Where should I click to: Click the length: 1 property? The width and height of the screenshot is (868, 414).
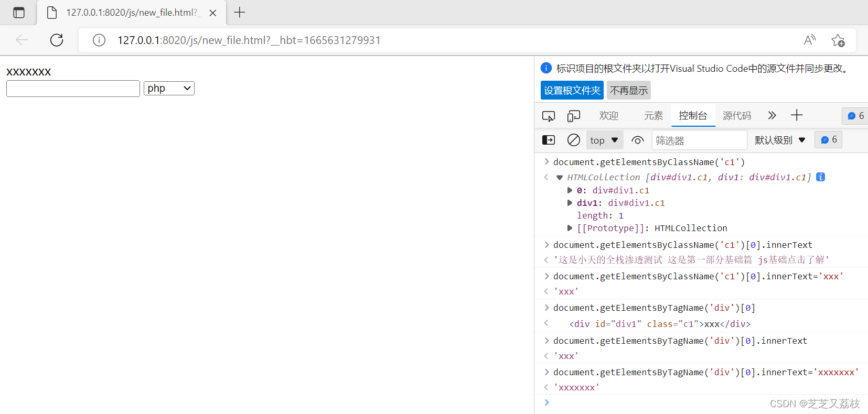pos(601,215)
